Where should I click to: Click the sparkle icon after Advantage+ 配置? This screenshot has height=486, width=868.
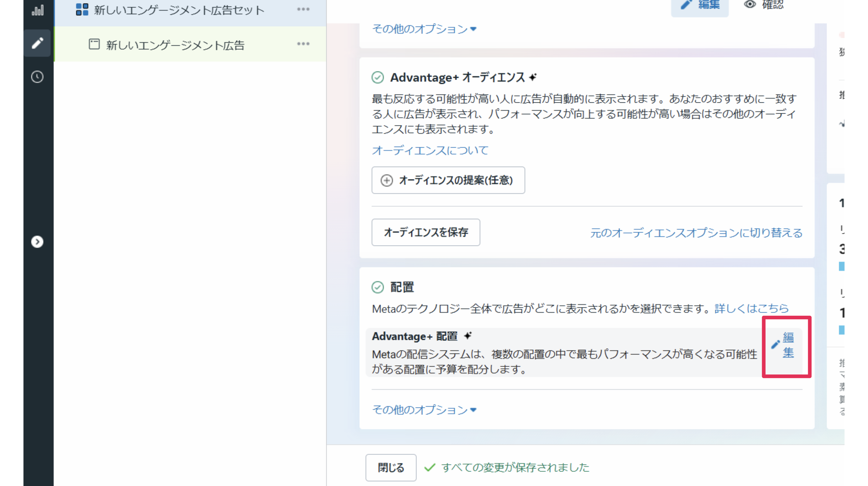coord(468,336)
